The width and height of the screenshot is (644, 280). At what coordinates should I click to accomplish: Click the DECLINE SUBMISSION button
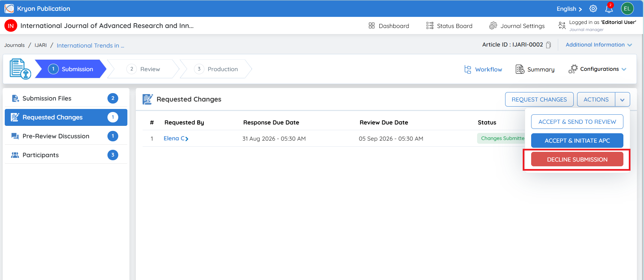(x=577, y=159)
